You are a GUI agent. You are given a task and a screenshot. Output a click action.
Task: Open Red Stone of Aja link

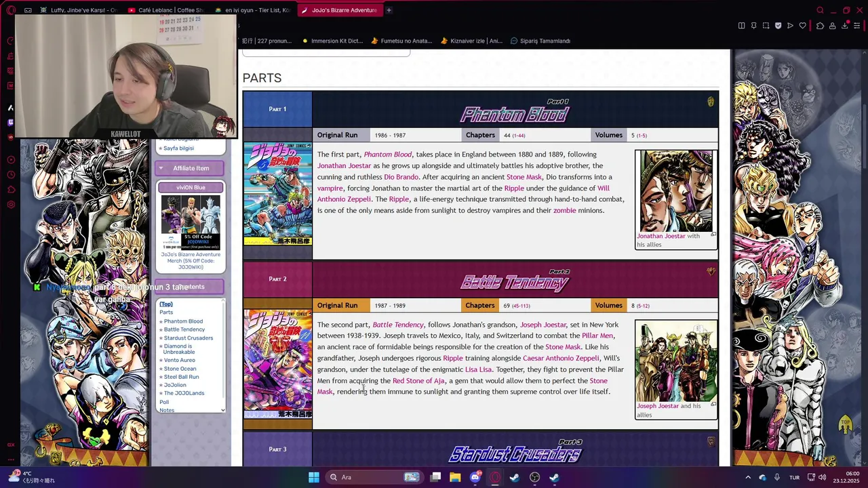point(418,381)
